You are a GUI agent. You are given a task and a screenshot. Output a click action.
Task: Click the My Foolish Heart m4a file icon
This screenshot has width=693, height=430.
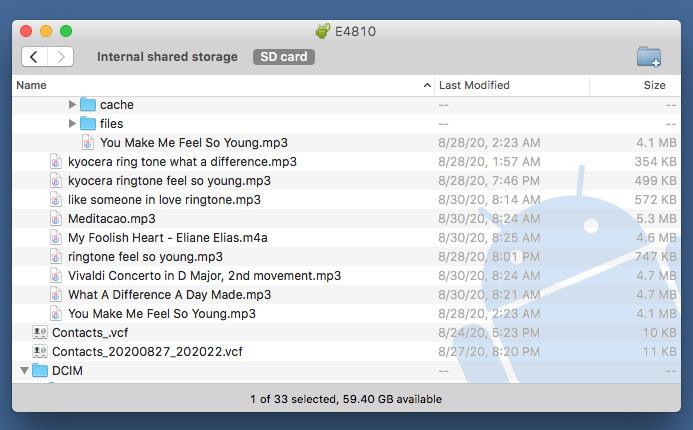56,238
